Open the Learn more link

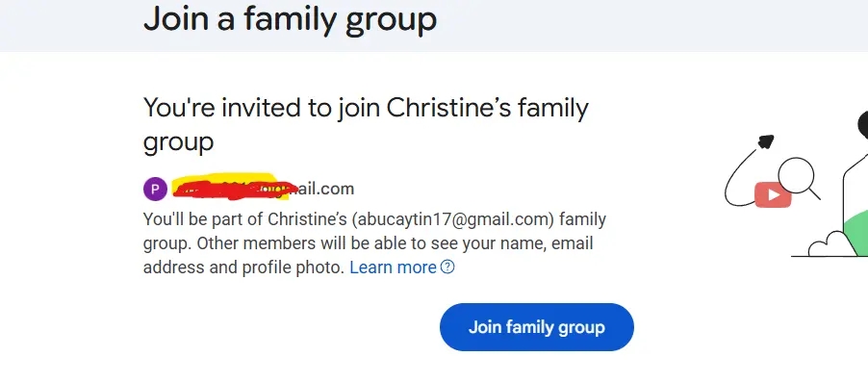[x=393, y=267]
